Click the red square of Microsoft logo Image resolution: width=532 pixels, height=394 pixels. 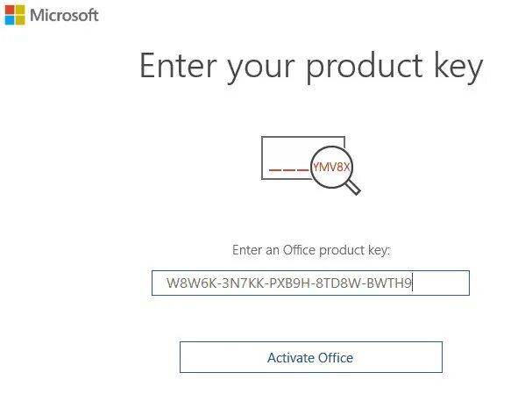[x=10, y=10]
